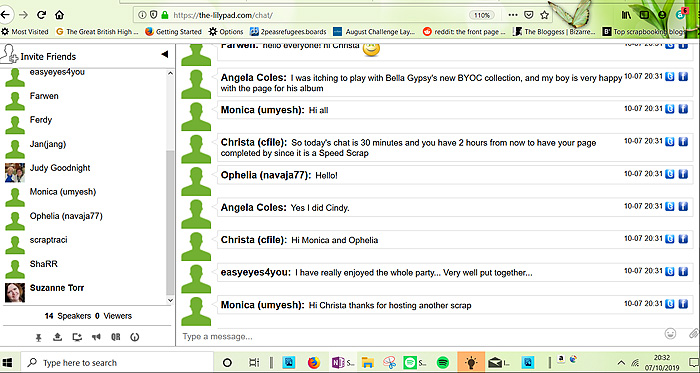
Task: Click the address bar URL the-lilypad.com/chat/
Action: point(223,15)
